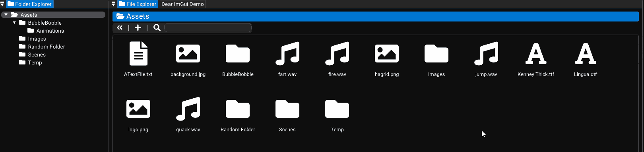Open the Scenes folder icon in grid
644x152 pixels.
click(287, 109)
